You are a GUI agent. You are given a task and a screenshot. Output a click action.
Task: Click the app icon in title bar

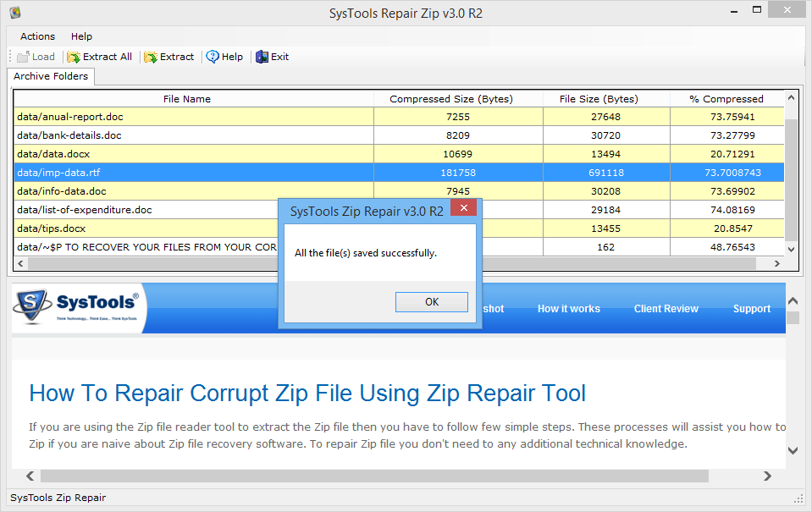tap(14, 14)
